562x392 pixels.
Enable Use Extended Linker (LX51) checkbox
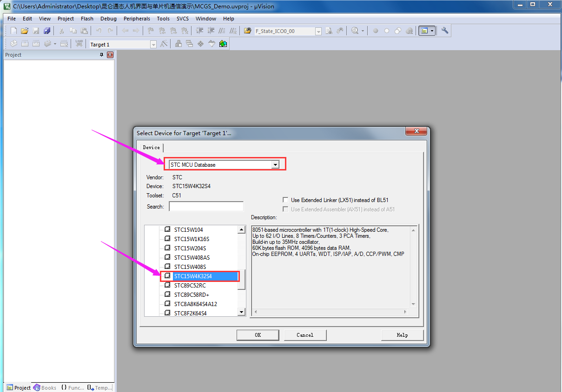tap(285, 200)
